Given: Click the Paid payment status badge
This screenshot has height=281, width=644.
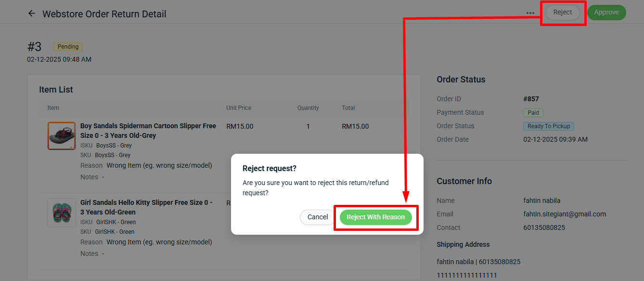Looking at the screenshot, I should click(x=533, y=112).
